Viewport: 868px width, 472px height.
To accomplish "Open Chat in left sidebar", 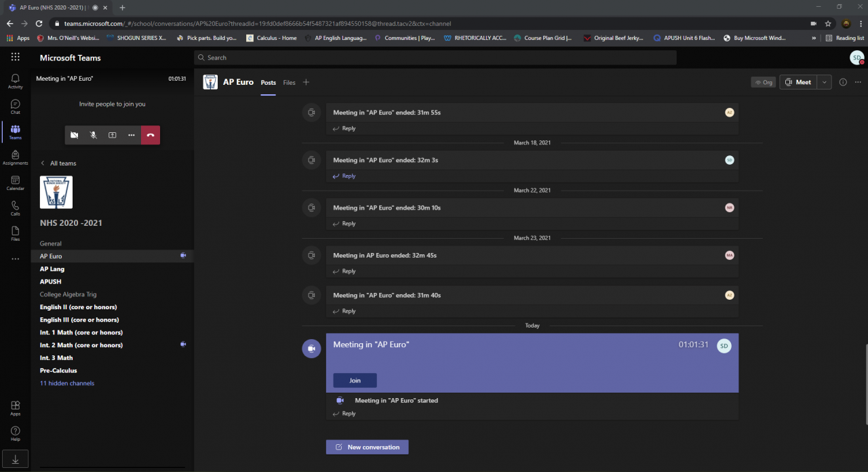I will (15, 106).
